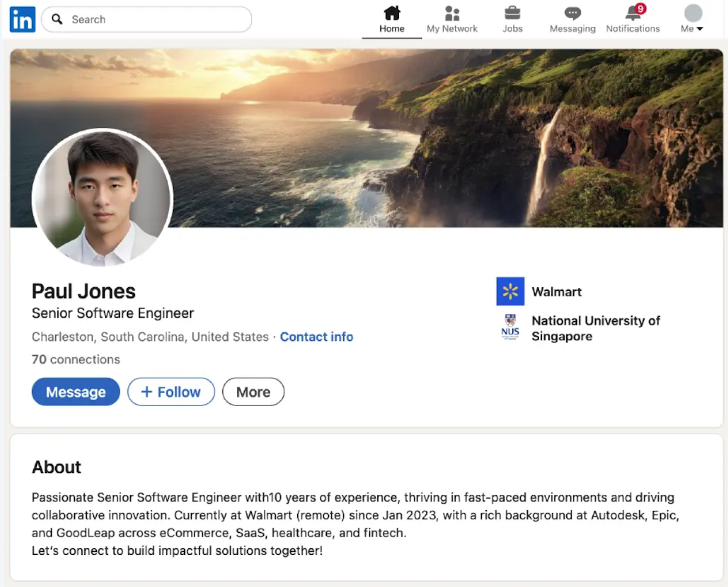728x587 pixels.
Task: Click the 70 connections link
Action: coord(75,359)
